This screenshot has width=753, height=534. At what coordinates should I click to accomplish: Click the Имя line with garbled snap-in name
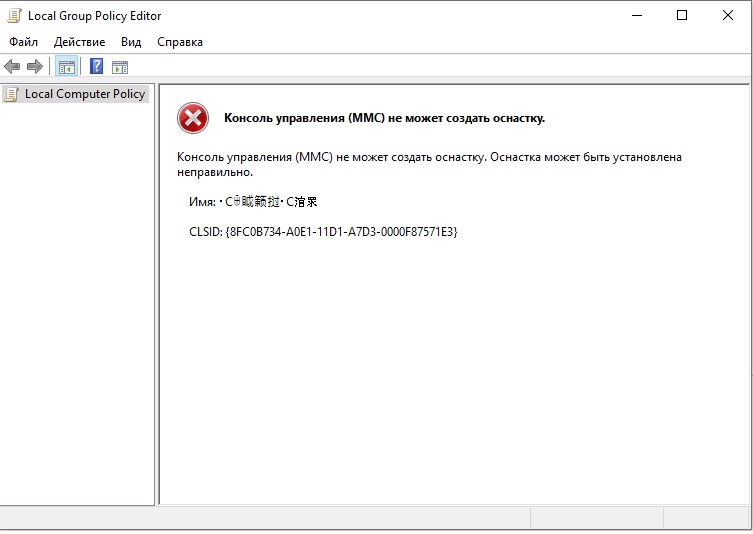(x=253, y=202)
